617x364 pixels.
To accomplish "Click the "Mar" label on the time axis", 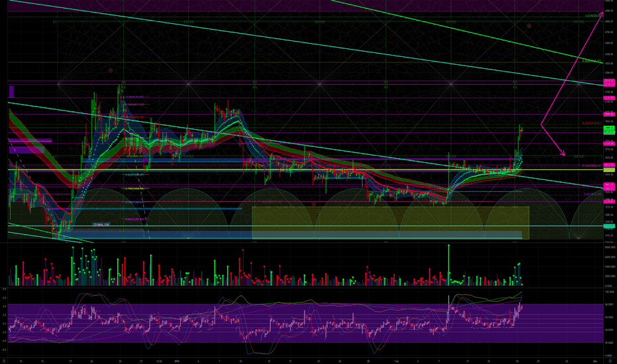I will tap(595, 361).
